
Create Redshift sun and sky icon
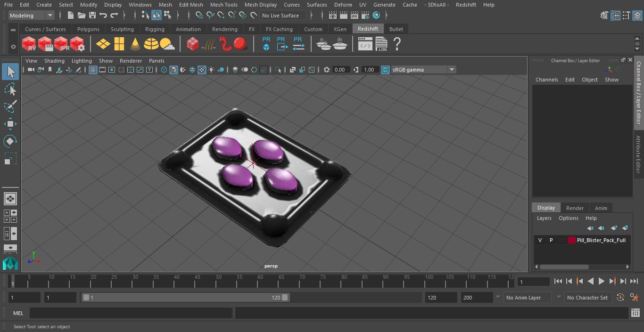click(x=167, y=44)
